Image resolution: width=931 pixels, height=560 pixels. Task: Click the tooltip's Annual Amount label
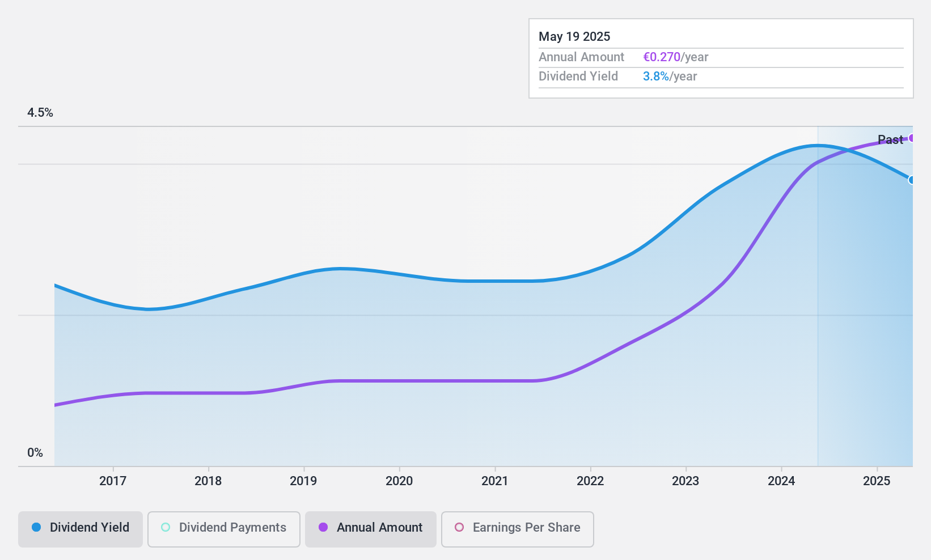(x=581, y=57)
